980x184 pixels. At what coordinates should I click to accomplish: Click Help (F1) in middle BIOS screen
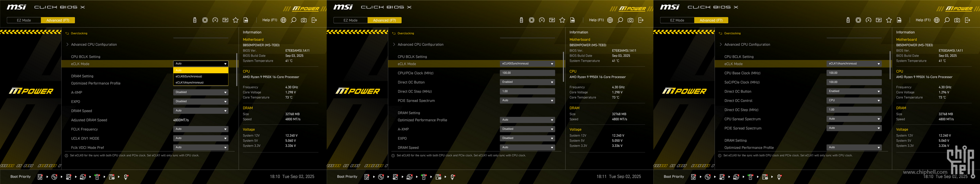[x=596, y=20]
